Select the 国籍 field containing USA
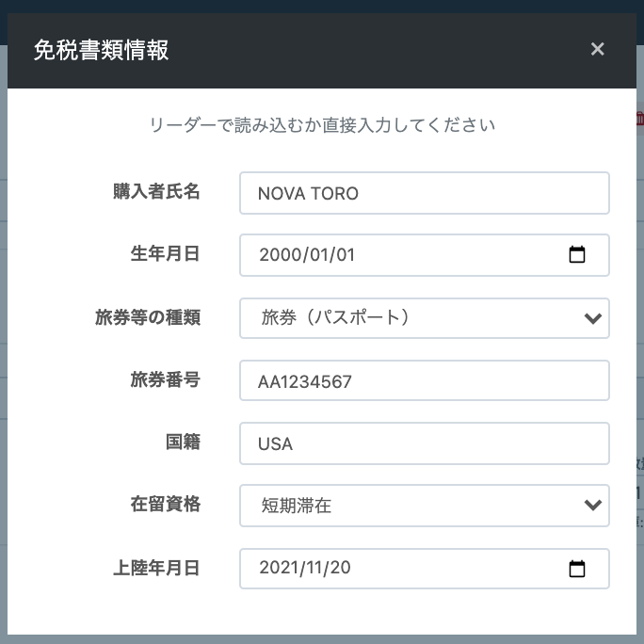This screenshot has width=644, height=644. click(x=424, y=443)
